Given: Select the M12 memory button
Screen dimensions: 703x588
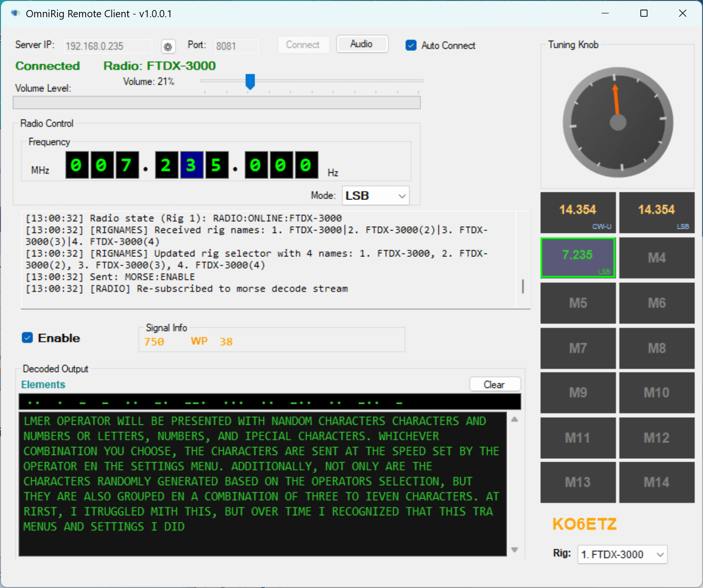Looking at the screenshot, I should pos(657,438).
